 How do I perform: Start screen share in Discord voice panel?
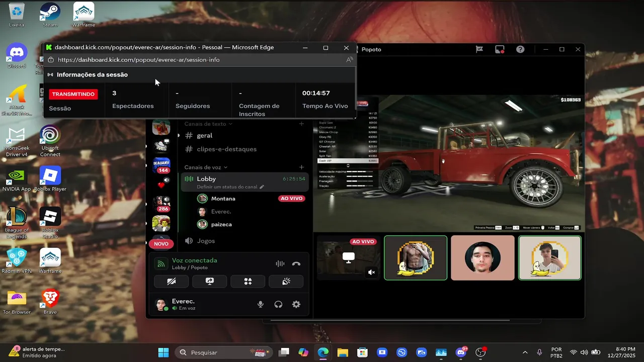210,282
